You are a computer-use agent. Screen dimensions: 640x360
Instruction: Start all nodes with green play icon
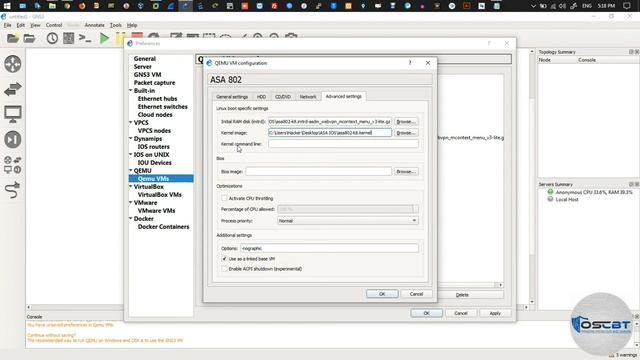coord(104,38)
